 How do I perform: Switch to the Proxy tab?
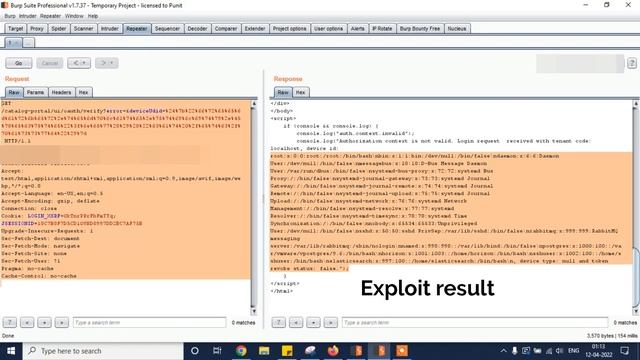click(37, 29)
